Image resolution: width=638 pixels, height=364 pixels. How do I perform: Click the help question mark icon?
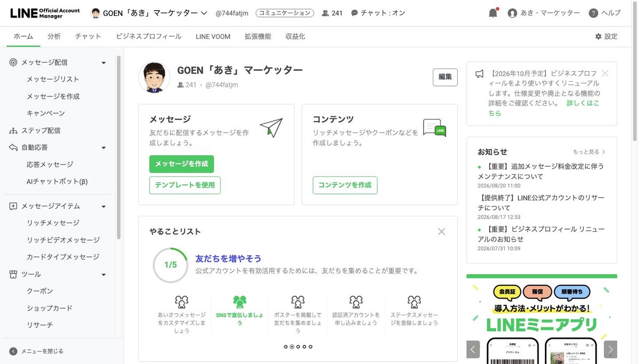593,13
